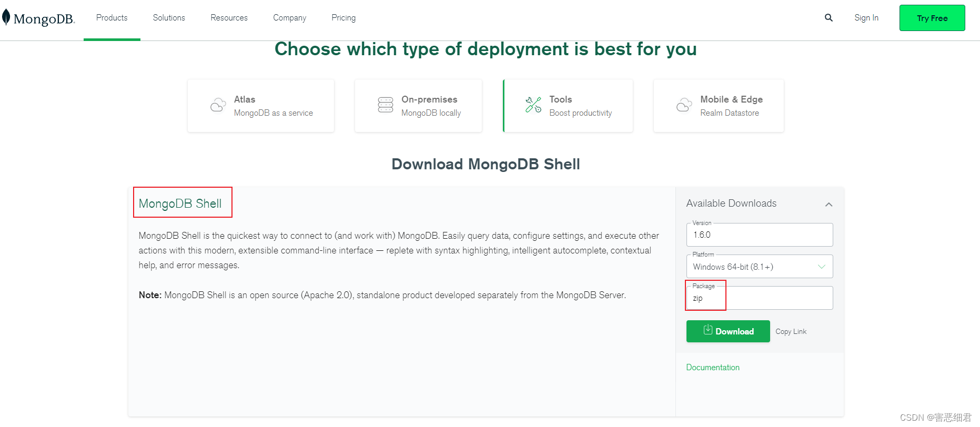The height and width of the screenshot is (427, 980).
Task: Click the Tools wrench icon
Action: pyautogui.click(x=533, y=105)
